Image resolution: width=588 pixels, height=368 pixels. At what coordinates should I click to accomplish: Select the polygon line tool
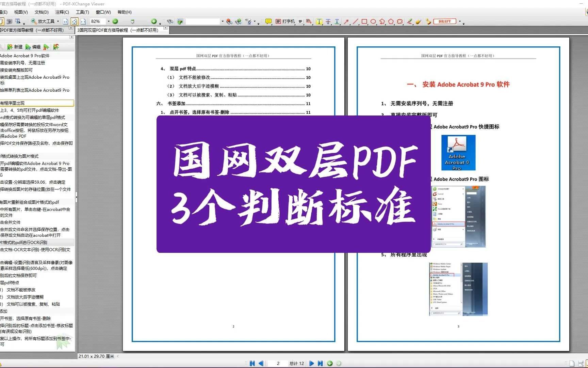click(x=382, y=21)
